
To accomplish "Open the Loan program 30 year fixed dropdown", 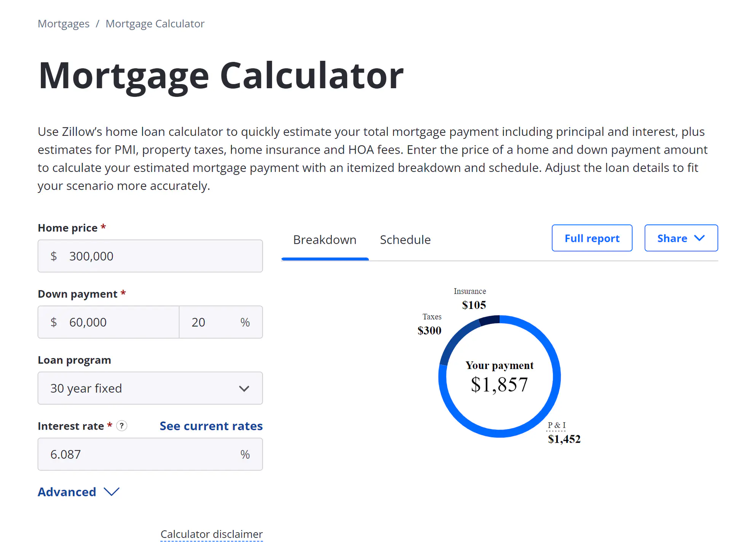I will [x=150, y=388].
